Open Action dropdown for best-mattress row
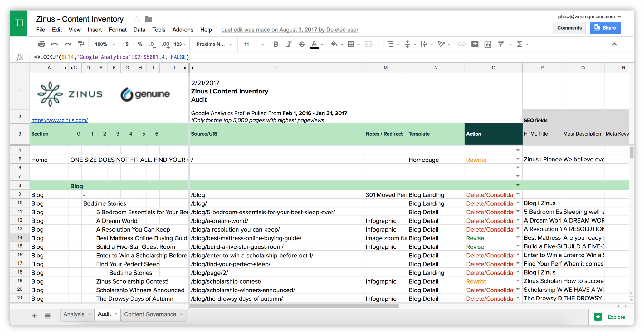 pyautogui.click(x=518, y=237)
